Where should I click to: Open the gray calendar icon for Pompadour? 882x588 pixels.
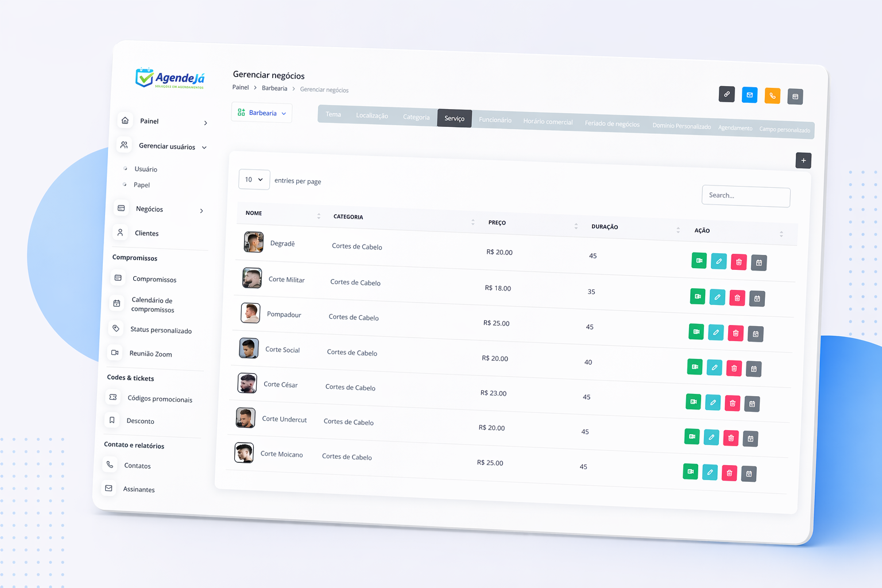coord(756,334)
